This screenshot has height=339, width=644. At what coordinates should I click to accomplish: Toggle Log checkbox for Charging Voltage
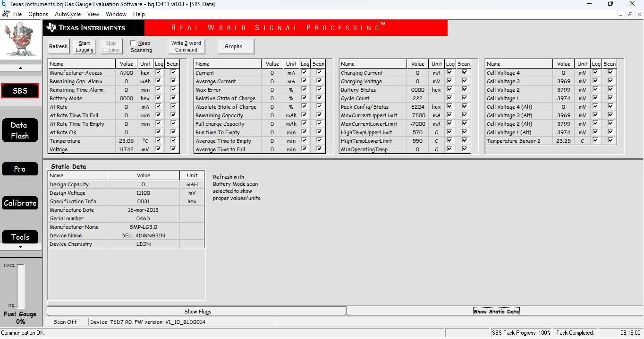pyautogui.click(x=449, y=81)
